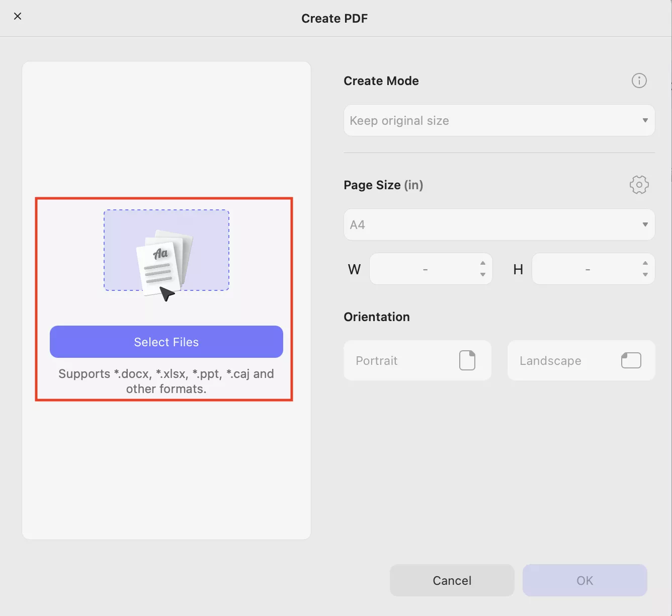Confirm with the OK button
The width and height of the screenshot is (672, 616).
[584, 580]
